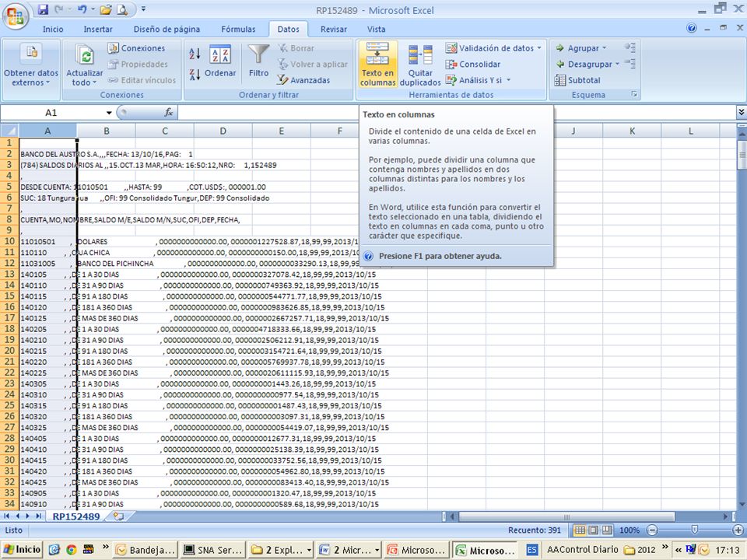Insert a new worksheet tab icon
Image resolution: width=747 pixels, height=560 pixels.
coord(117,516)
